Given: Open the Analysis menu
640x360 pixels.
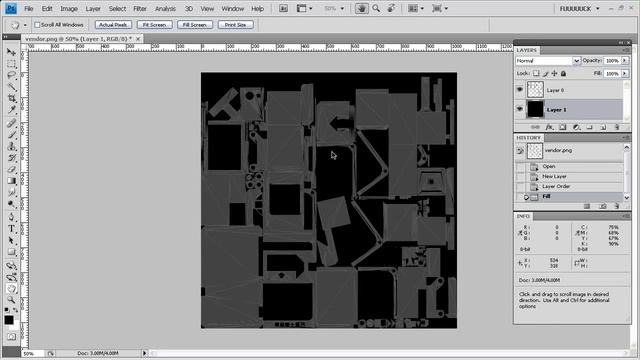Looking at the screenshot, I should 165,9.
